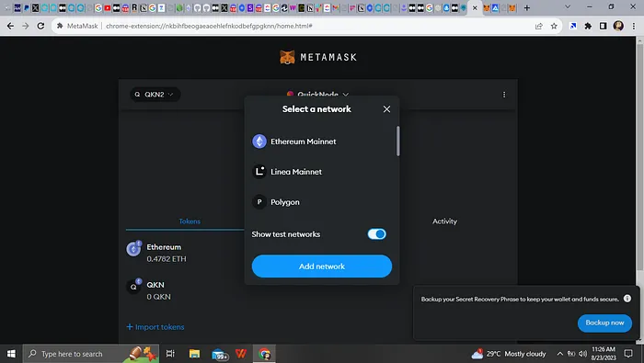Screen dimensions: 644x363
Task: Open the weather widget on taskbar
Action: point(509,354)
